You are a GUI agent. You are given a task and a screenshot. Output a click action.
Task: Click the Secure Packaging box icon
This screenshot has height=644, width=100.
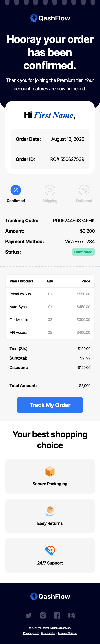(50, 472)
